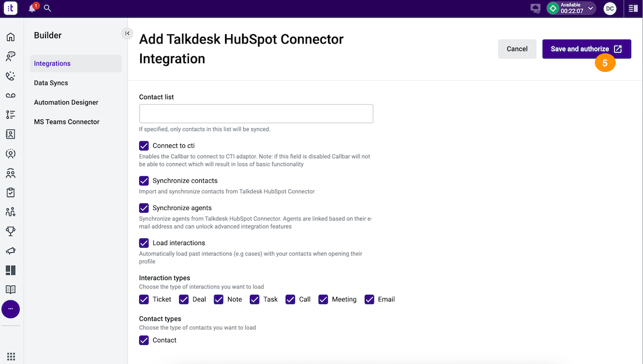Uncheck the Meeting interaction type
643x364 pixels.
click(x=323, y=299)
